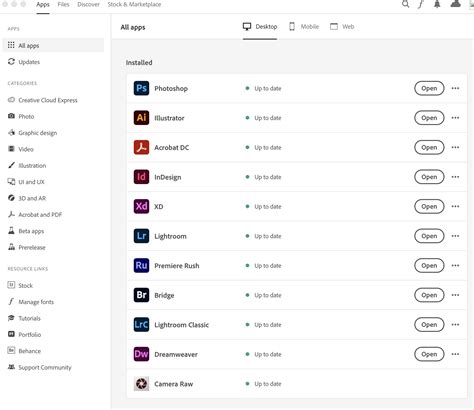
Task: Launch Premiere Rush via Open button
Action: point(429,265)
